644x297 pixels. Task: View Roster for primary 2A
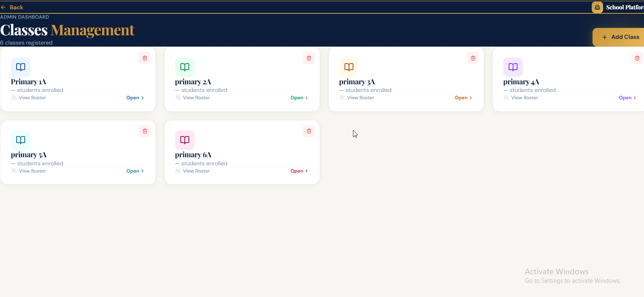pos(197,98)
